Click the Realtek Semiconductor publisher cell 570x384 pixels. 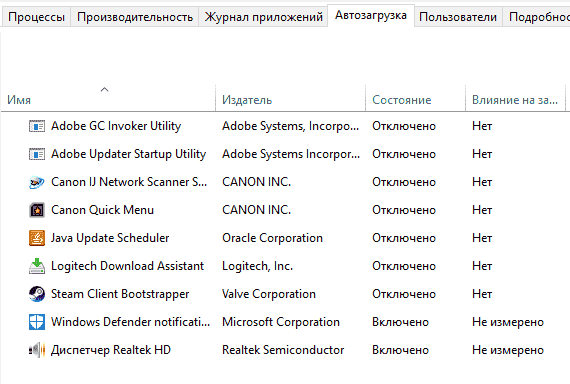pos(283,350)
